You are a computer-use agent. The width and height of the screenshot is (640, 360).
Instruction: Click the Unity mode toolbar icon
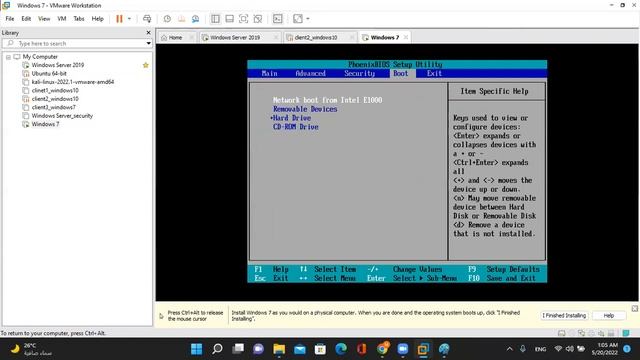[x=258, y=19]
